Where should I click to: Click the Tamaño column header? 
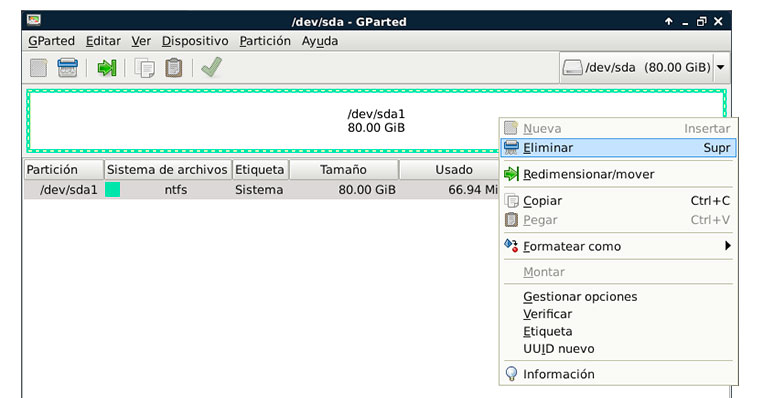[x=344, y=170]
